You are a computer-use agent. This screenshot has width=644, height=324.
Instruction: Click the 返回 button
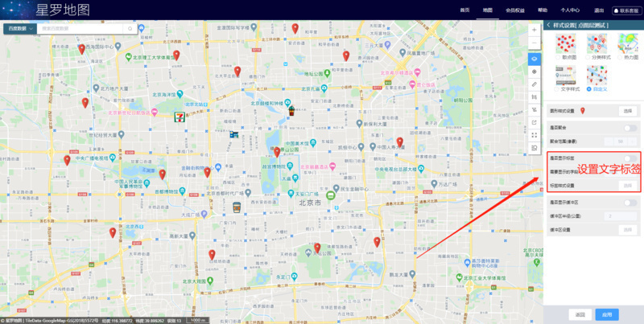tap(580, 314)
